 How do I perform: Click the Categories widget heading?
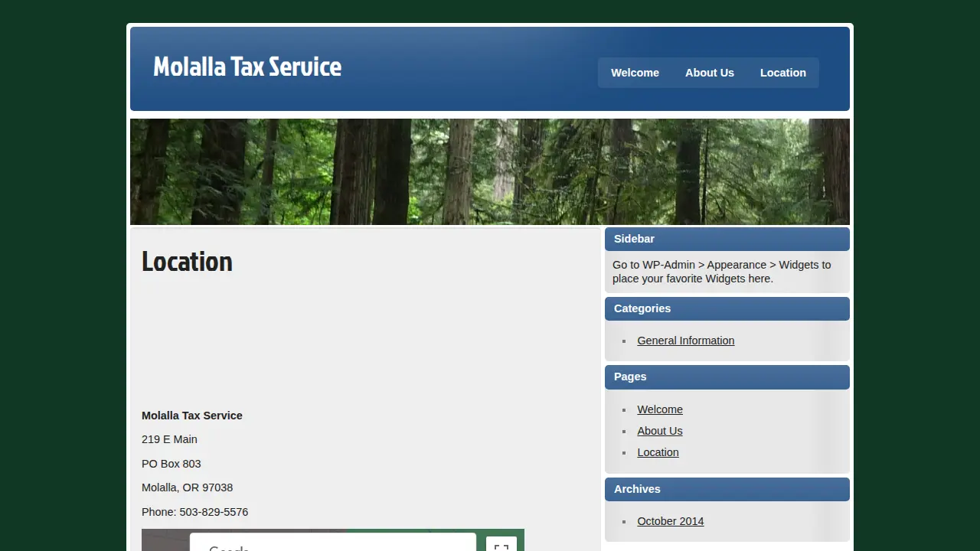pos(727,308)
